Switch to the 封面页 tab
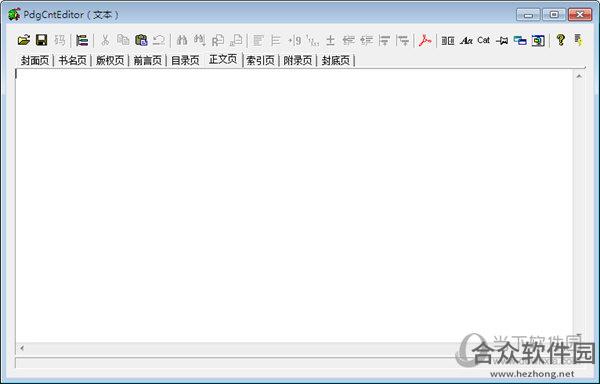 click(x=35, y=60)
